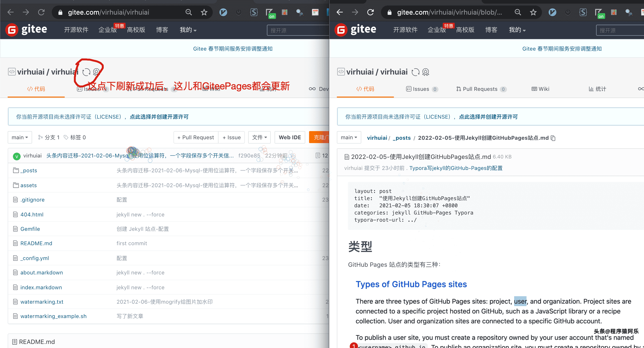Click the S extension icon in right browser
This screenshot has width=644, height=348.
coord(583,12)
